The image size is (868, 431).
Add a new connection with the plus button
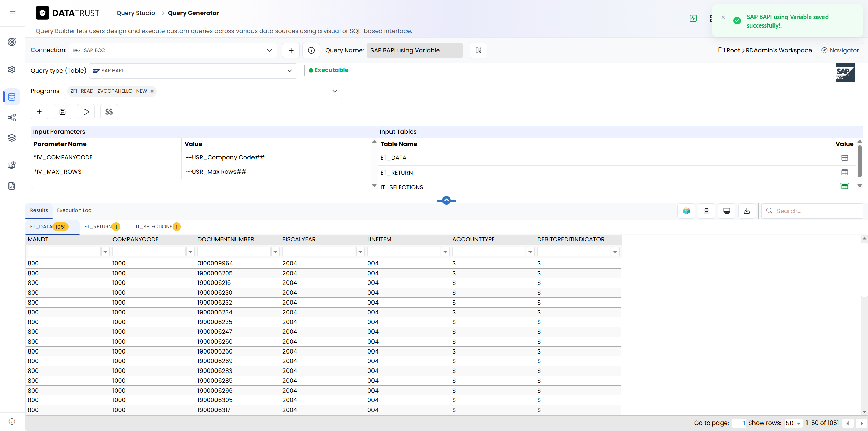pos(291,50)
